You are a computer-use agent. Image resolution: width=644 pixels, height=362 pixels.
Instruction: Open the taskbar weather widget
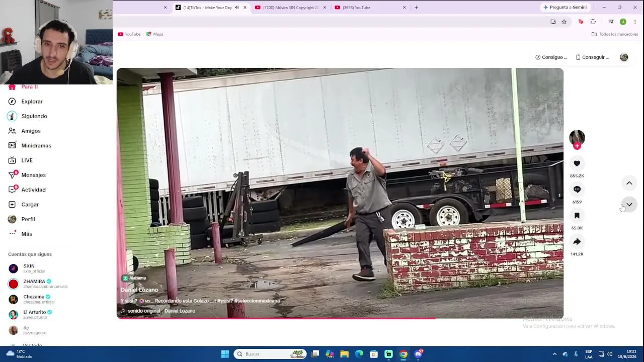click(18, 354)
